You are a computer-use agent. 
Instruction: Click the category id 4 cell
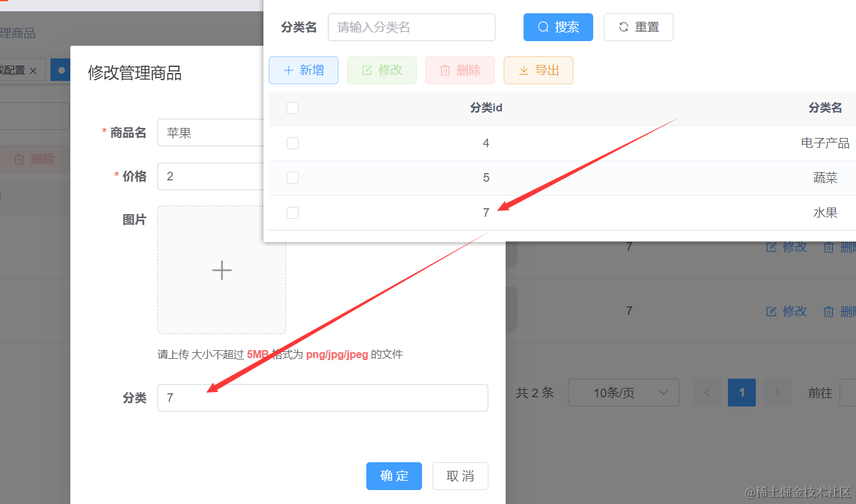coord(486,143)
